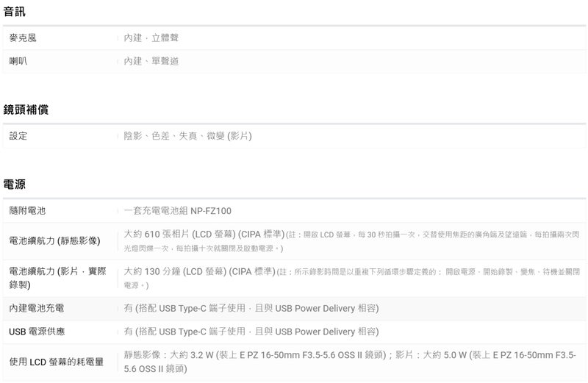The height and width of the screenshot is (383, 588).
Task: Click the 大約 130 分鐘 text
Action: [x=152, y=271]
